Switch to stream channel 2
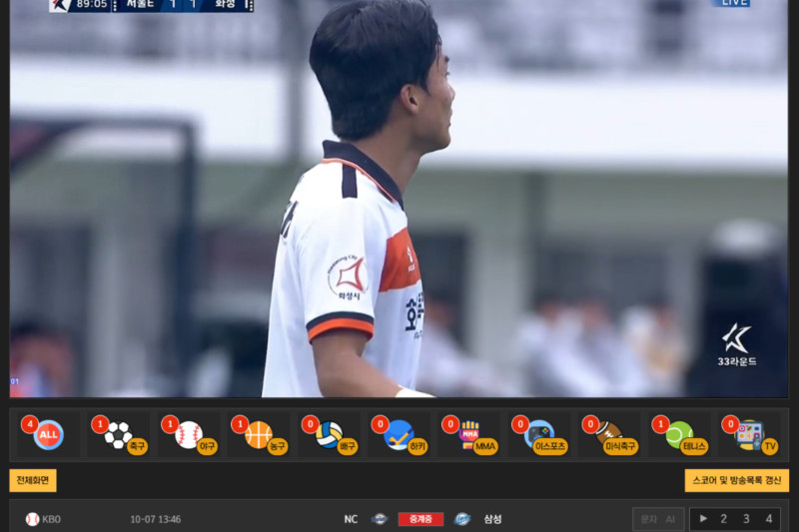This screenshot has height=532, width=799. click(723, 519)
